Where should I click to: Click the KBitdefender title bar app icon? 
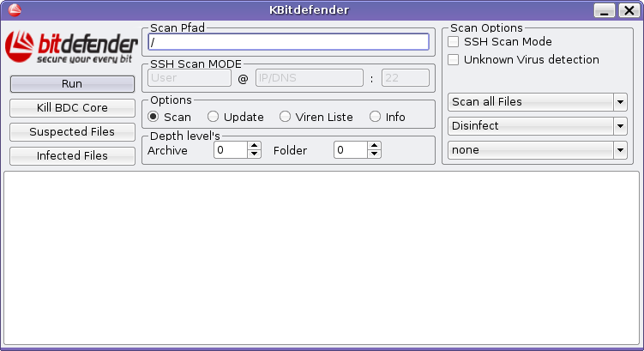15,9
